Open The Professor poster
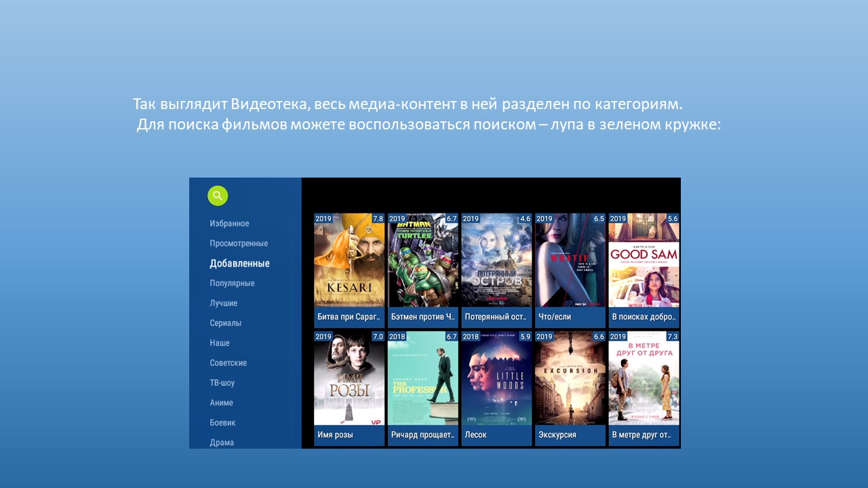 tap(423, 378)
